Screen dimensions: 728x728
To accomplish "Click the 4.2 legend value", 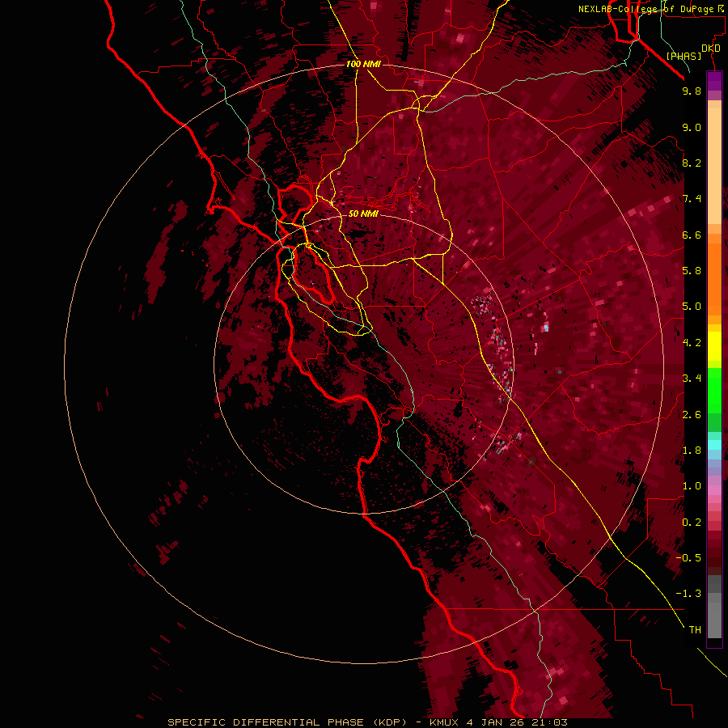I will 692,343.
